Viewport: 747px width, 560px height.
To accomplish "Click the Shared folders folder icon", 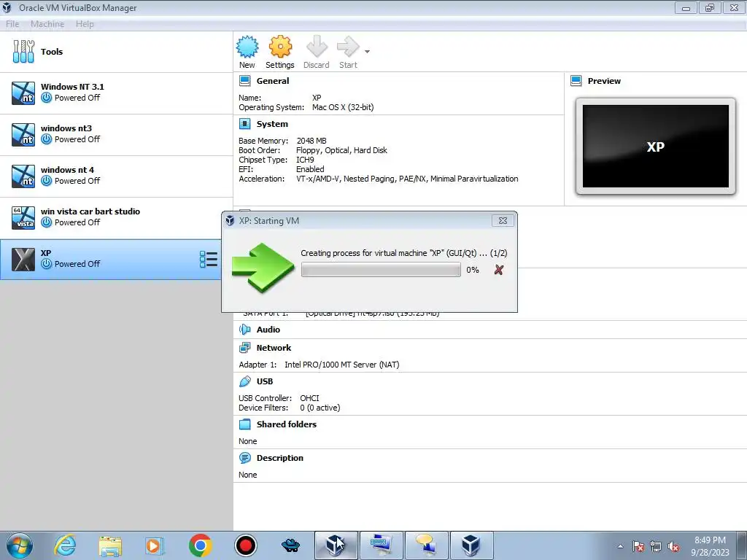I will (x=245, y=424).
